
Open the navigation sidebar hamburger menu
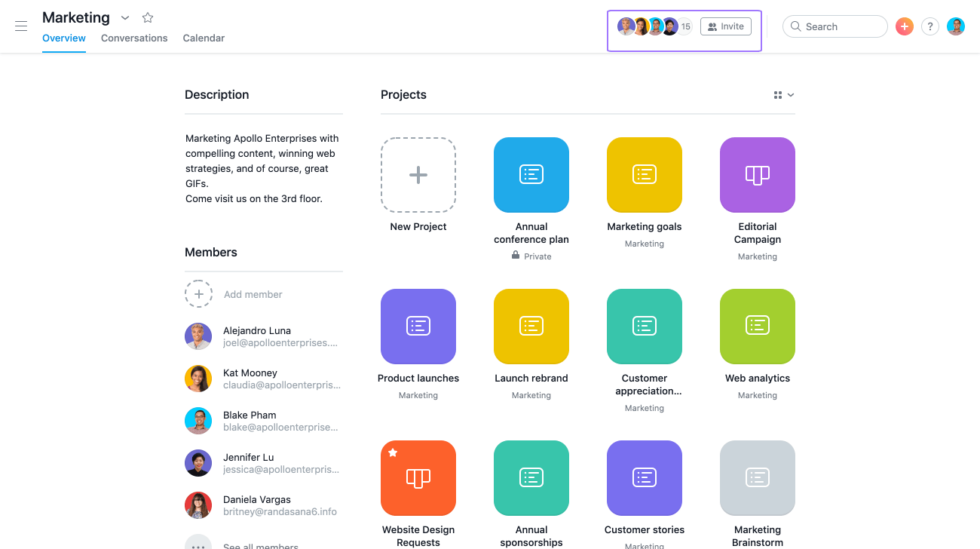click(x=20, y=26)
